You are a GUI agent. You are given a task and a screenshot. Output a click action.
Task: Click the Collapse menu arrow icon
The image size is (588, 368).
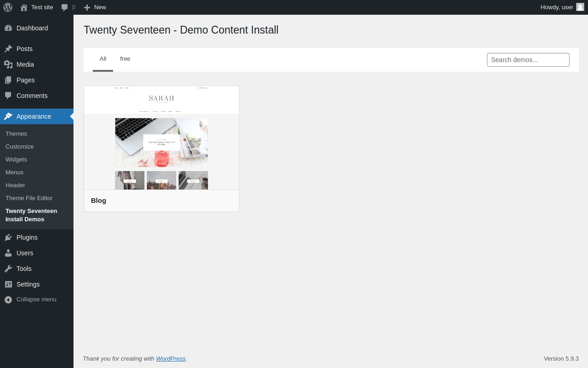8,299
